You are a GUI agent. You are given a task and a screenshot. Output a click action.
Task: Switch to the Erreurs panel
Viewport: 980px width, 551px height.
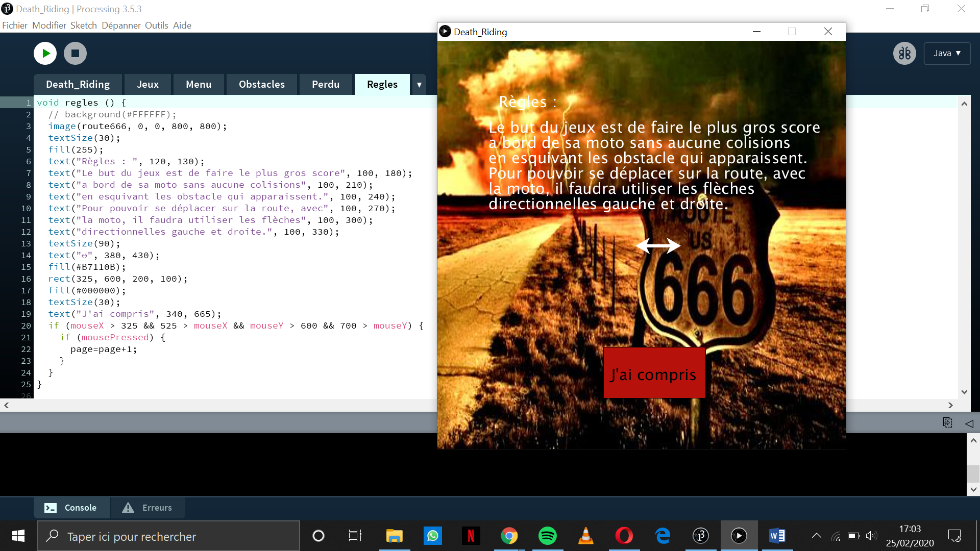[x=148, y=508]
